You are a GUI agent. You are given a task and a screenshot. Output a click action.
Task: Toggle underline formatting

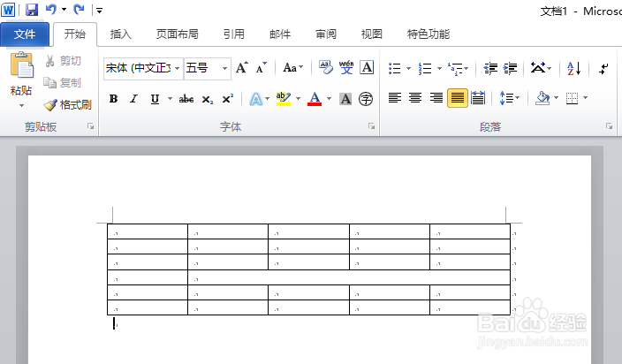click(x=155, y=99)
